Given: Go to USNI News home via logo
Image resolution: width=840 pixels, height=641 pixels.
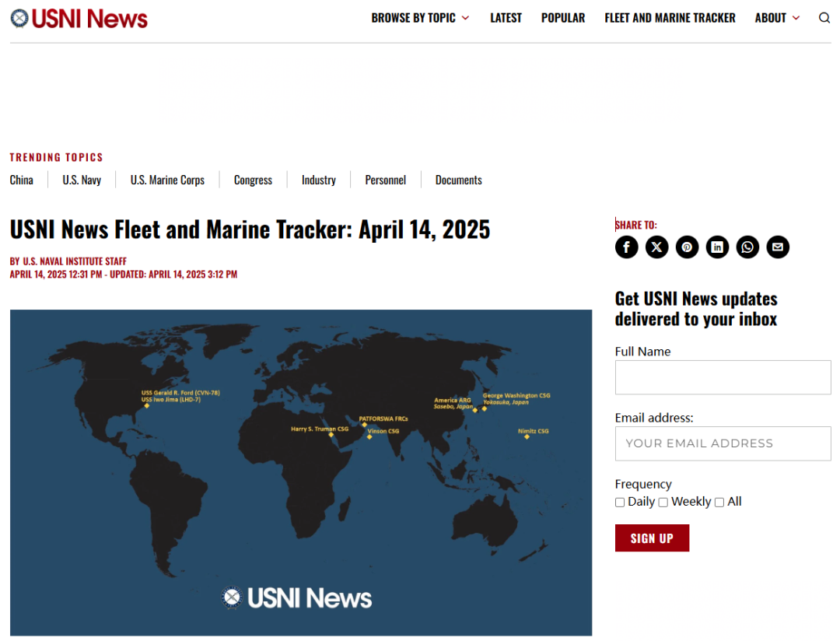Looking at the screenshot, I should pos(79,18).
